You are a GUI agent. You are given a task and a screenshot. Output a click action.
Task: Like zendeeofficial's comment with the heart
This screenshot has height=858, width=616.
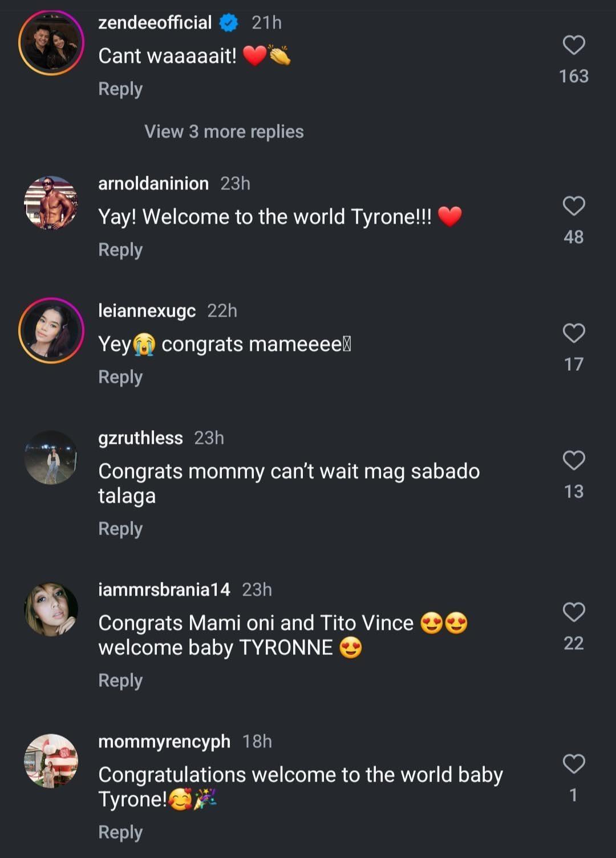(574, 45)
